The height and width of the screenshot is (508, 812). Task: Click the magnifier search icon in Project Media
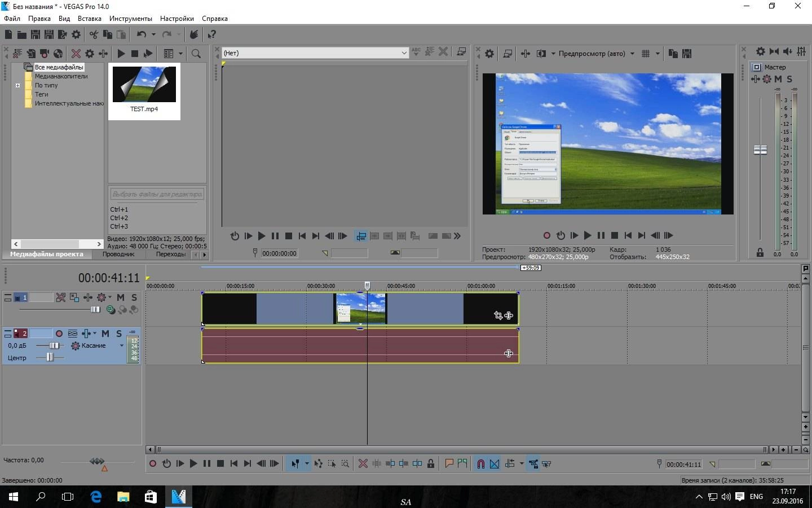click(196, 54)
